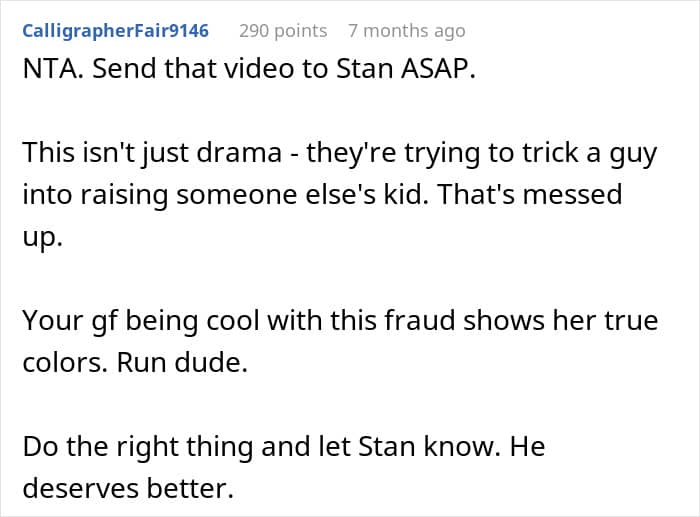The image size is (700, 517).
Task: Open the CalligrapherFair9146 user profile
Action: click(x=115, y=31)
